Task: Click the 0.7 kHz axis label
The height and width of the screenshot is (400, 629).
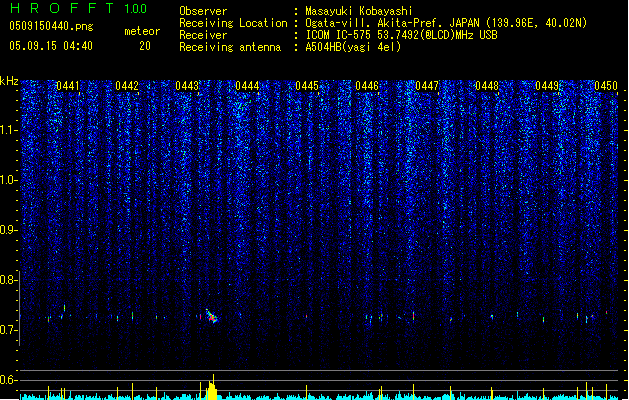Action: (x=9, y=330)
